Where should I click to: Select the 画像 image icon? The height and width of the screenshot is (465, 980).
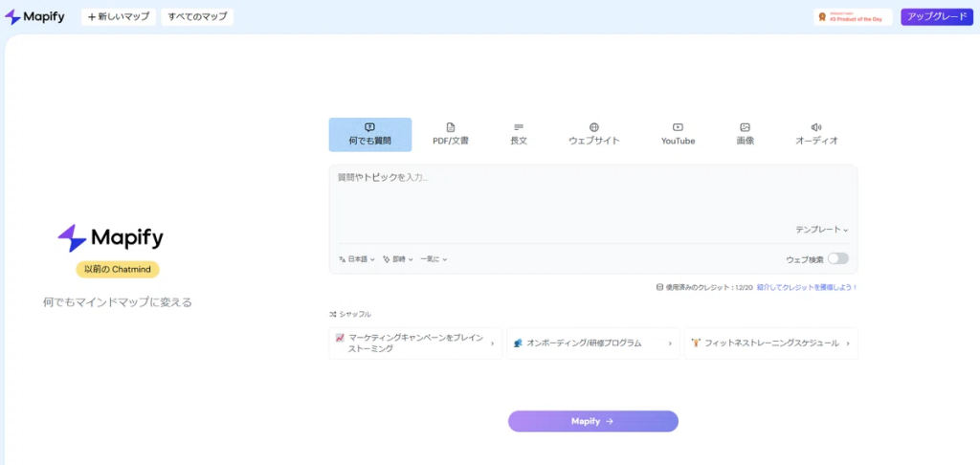pyautogui.click(x=745, y=127)
